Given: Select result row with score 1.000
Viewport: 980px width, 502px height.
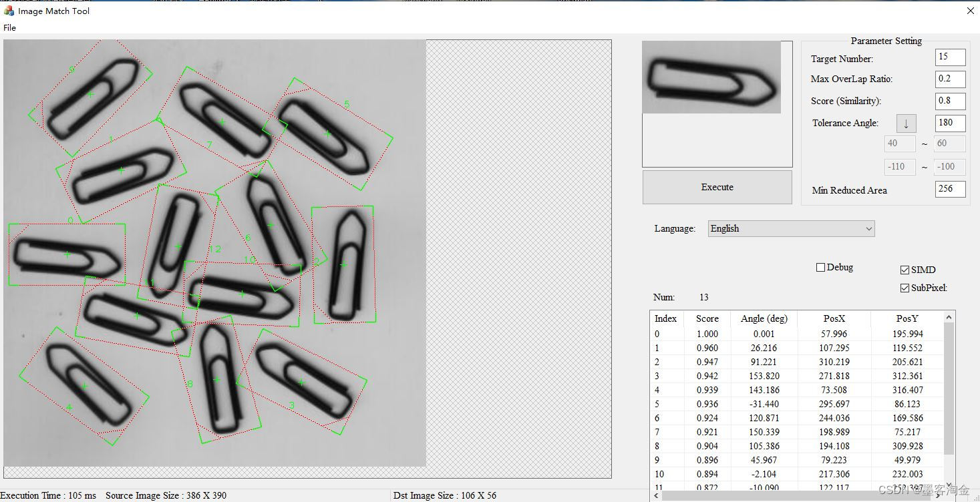Looking at the screenshot, I should pos(797,334).
